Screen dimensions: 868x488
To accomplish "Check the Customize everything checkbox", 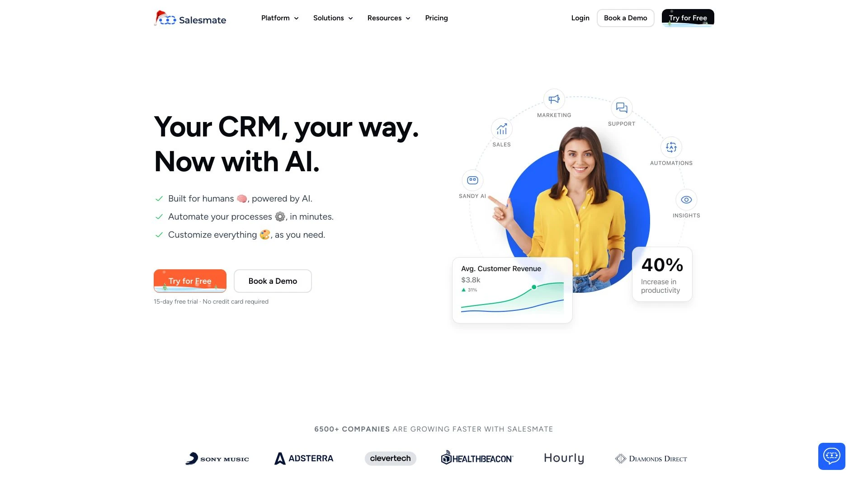I will tap(158, 234).
